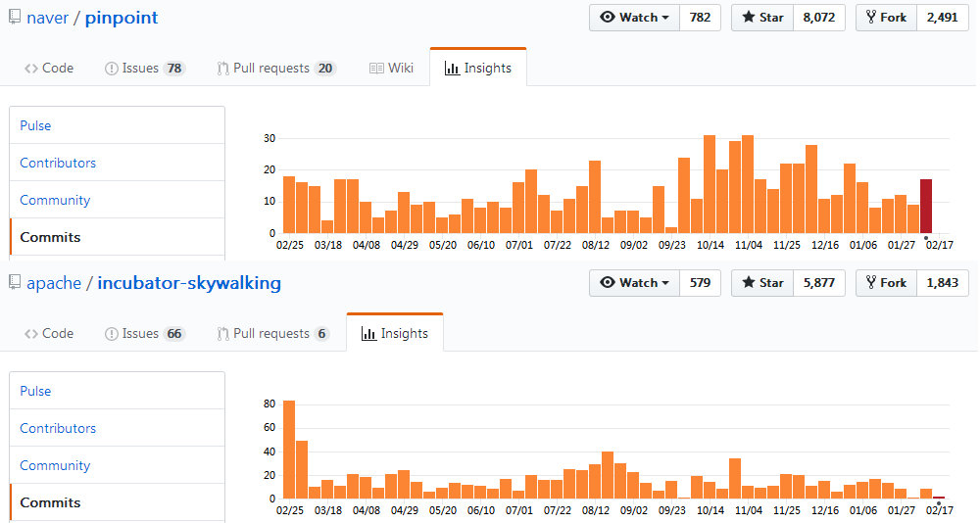
Task: Click Insights graph icon in skywalking tabs
Action: 368,334
